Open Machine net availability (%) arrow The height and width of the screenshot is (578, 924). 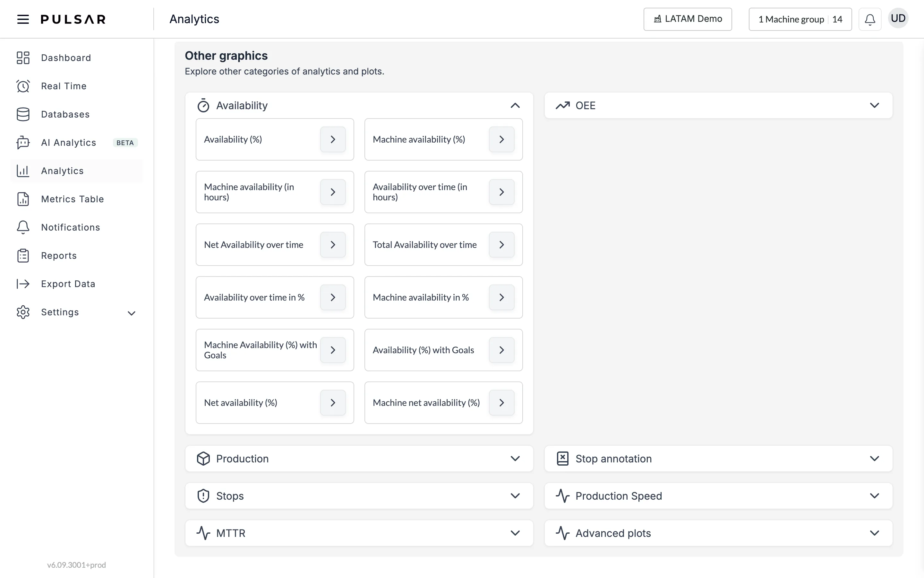pyautogui.click(x=501, y=403)
